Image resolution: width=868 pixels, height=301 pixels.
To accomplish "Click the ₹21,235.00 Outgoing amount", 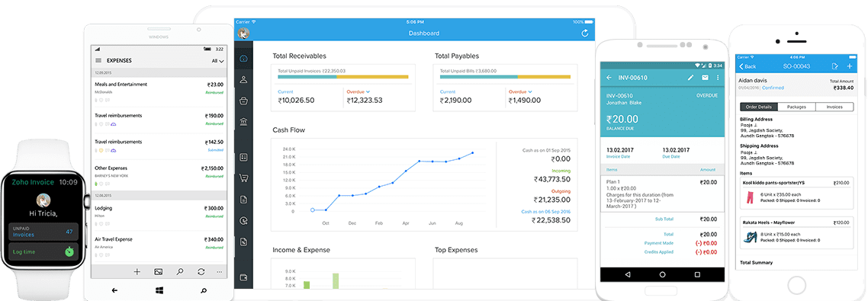I will tap(552, 200).
